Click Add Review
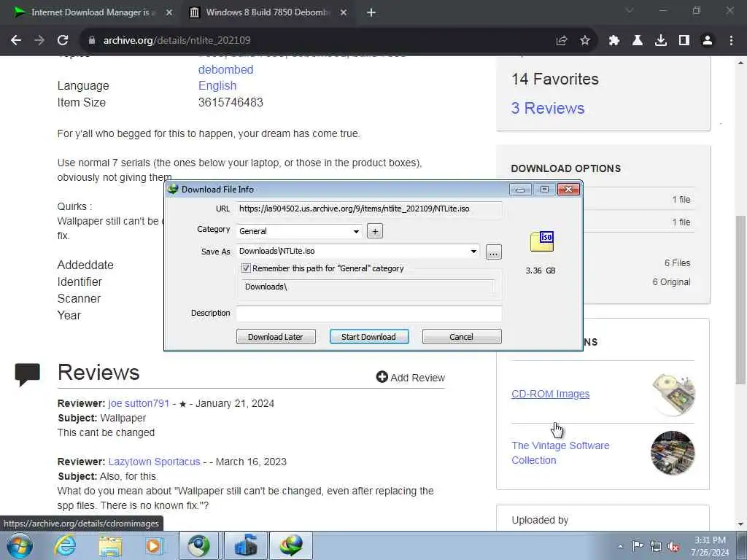Screen dimensions: 747x560 (411, 378)
